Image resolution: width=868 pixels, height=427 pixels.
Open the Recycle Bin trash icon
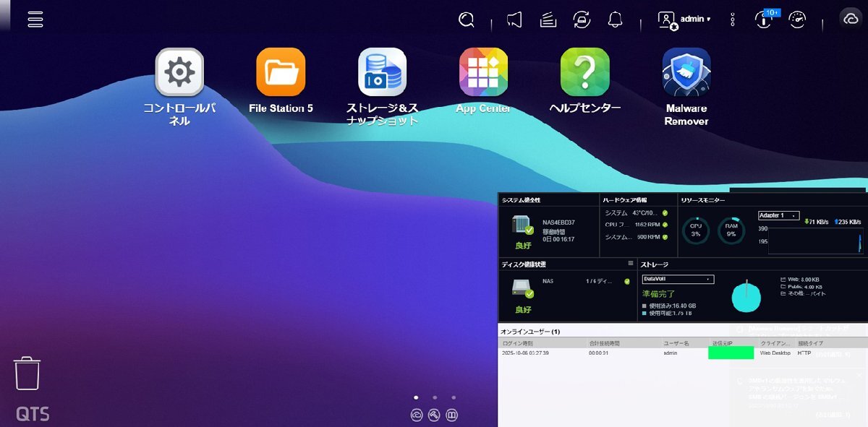click(x=27, y=374)
